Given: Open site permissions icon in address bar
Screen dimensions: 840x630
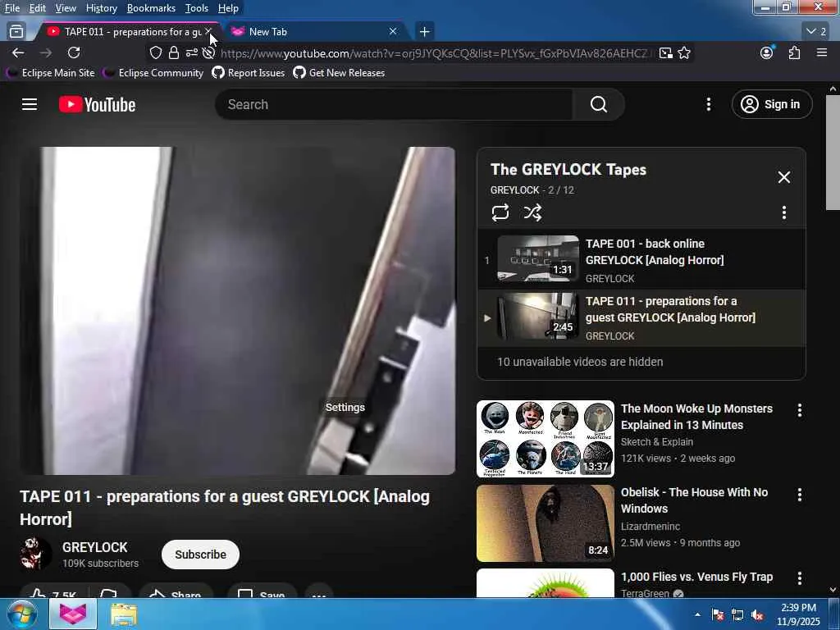Looking at the screenshot, I should point(191,52).
